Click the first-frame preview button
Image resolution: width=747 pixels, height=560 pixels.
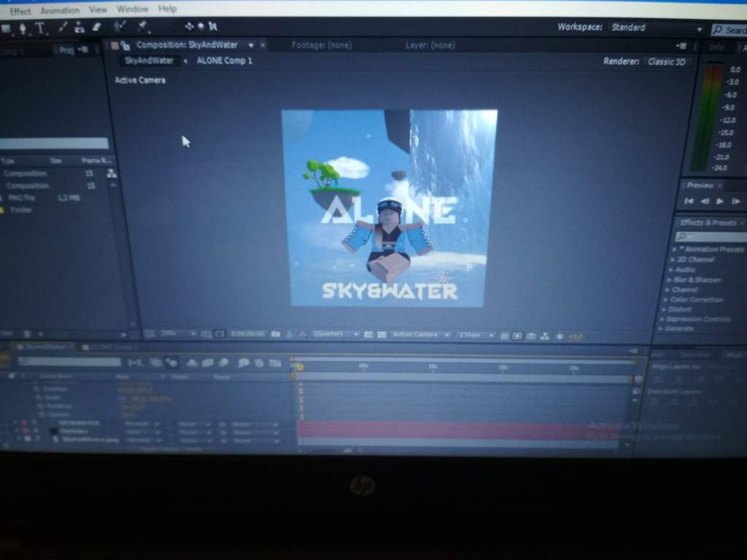(x=689, y=201)
